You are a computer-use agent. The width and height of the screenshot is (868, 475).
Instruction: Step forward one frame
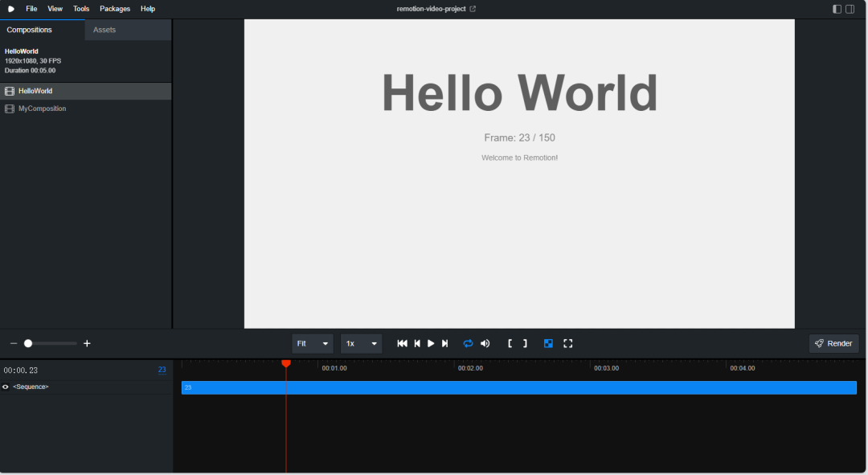pos(445,344)
